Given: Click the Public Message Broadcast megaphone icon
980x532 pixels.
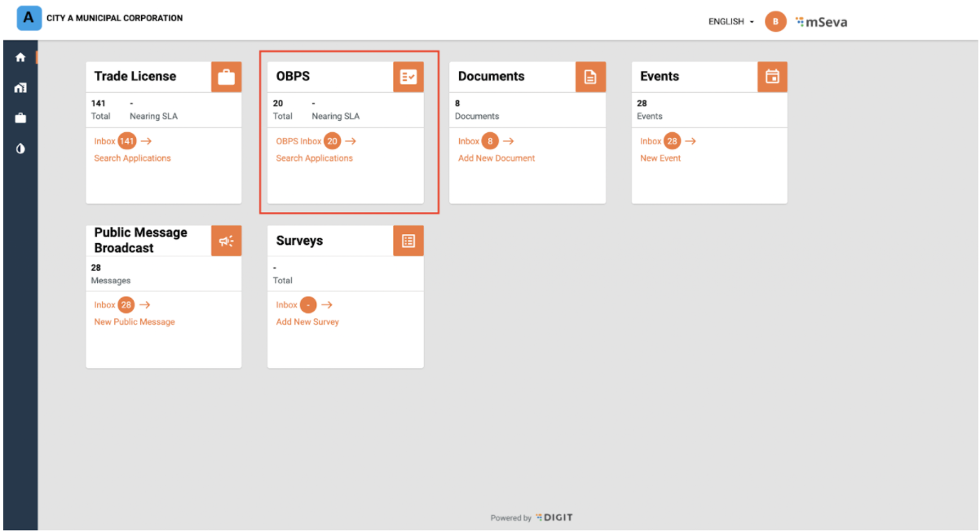Looking at the screenshot, I should pyautogui.click(x=226, y=241).
